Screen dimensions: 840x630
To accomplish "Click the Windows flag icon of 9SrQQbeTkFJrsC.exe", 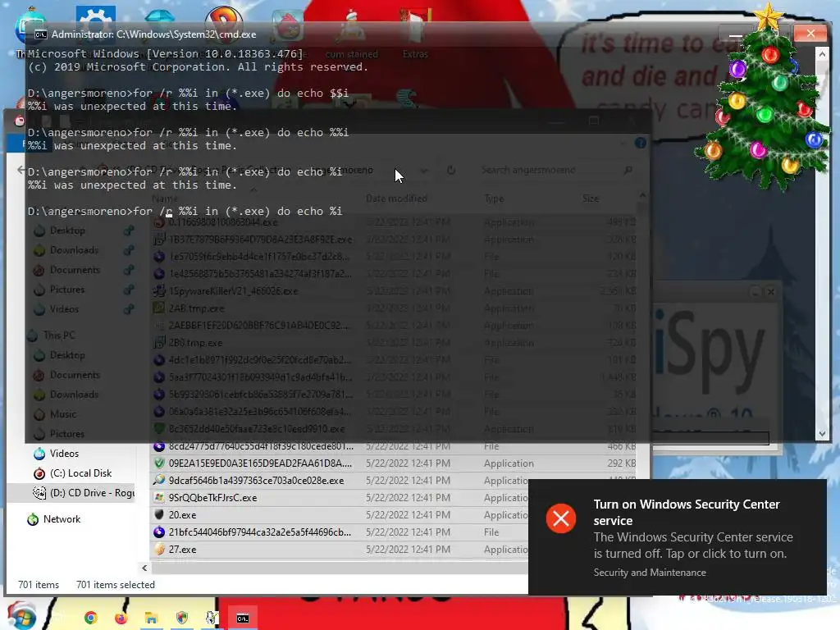I will pos(159,498).
